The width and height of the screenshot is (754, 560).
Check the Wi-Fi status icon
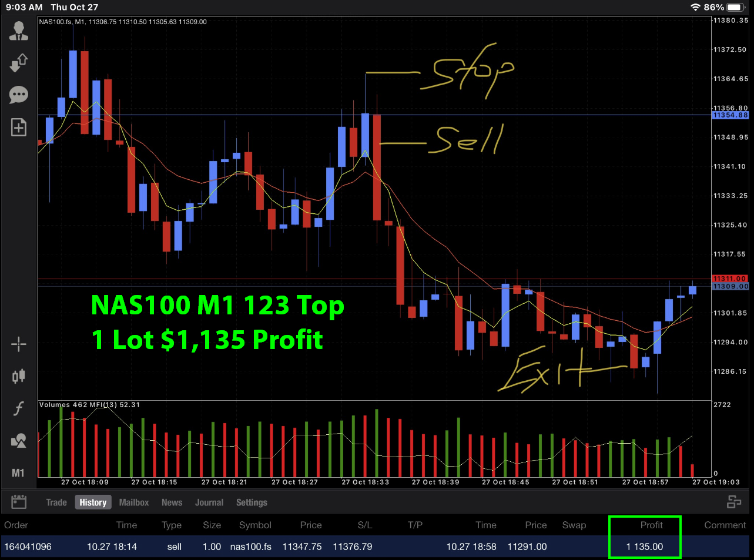click(x=695, y=7)
